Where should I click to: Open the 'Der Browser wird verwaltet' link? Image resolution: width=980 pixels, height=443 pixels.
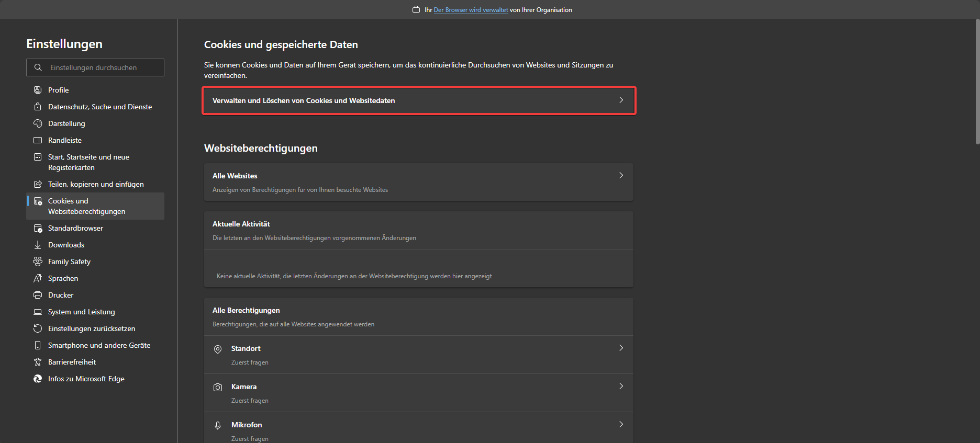pos(471,10)
